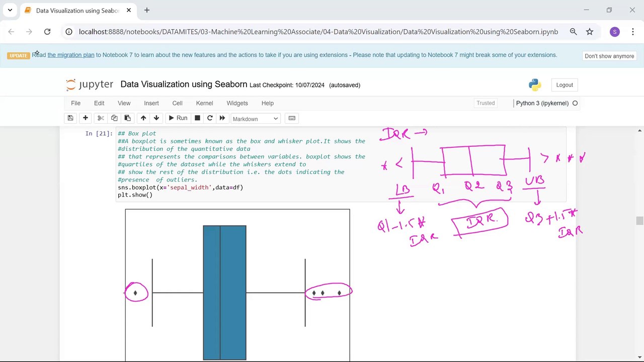
Task: Move selected cell up arrow
Action: click(x=143, y=118)
